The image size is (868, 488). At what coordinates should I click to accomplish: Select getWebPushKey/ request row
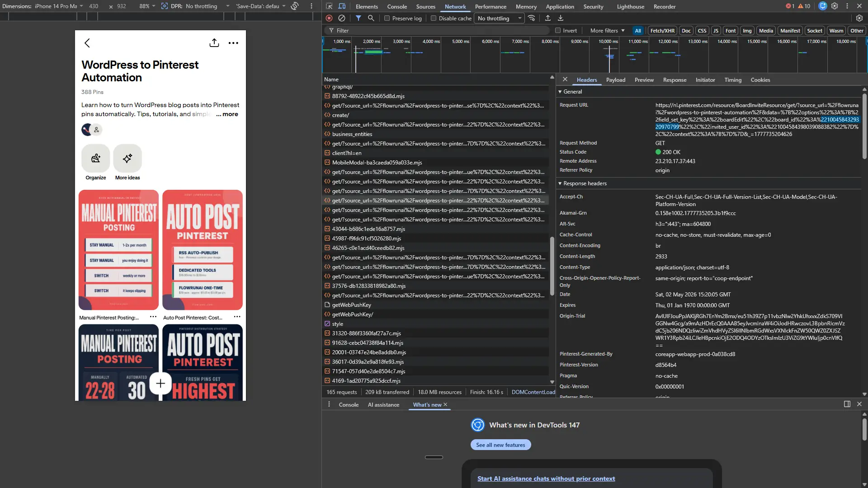pos(435,314)
